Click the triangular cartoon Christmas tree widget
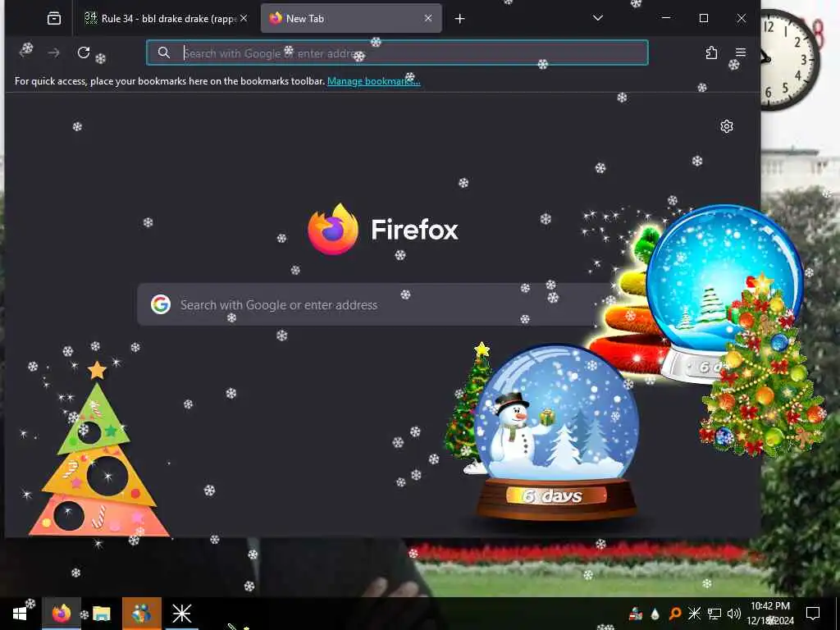840x630 pixels. [98, 450]
